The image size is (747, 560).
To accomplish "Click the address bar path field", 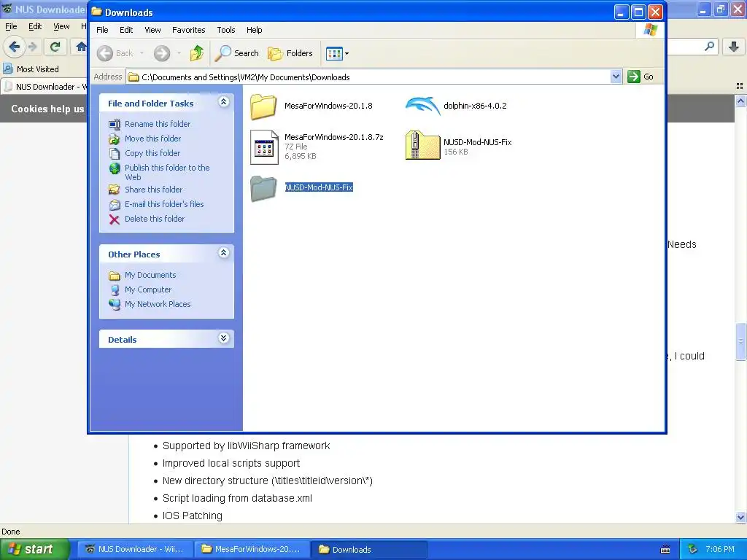I will coord(368,77).
